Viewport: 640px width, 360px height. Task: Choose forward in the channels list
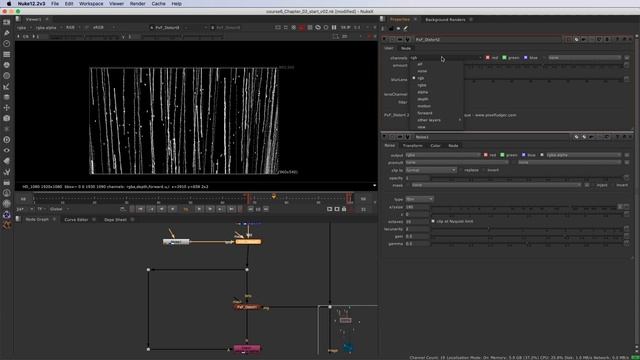coord(424,113)
